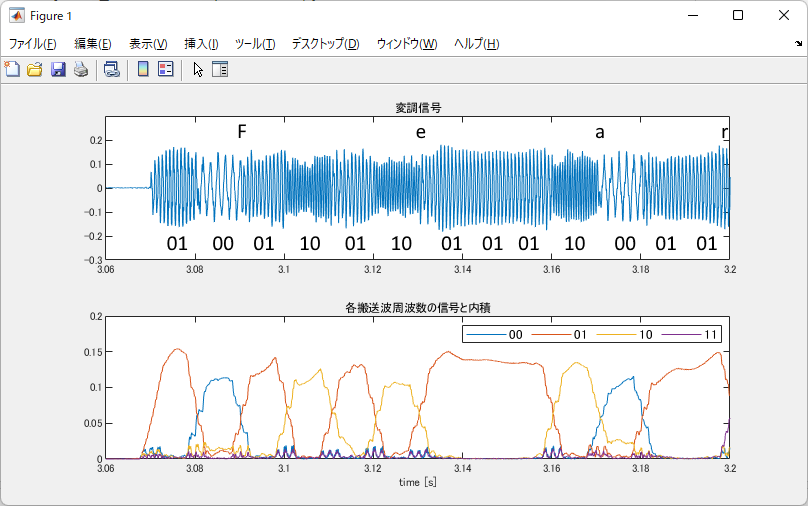Screen dimensions: 808x506
Task: Open the ヘルプ(H) menu
Action: pyautogui.click(x=477, y=44)
